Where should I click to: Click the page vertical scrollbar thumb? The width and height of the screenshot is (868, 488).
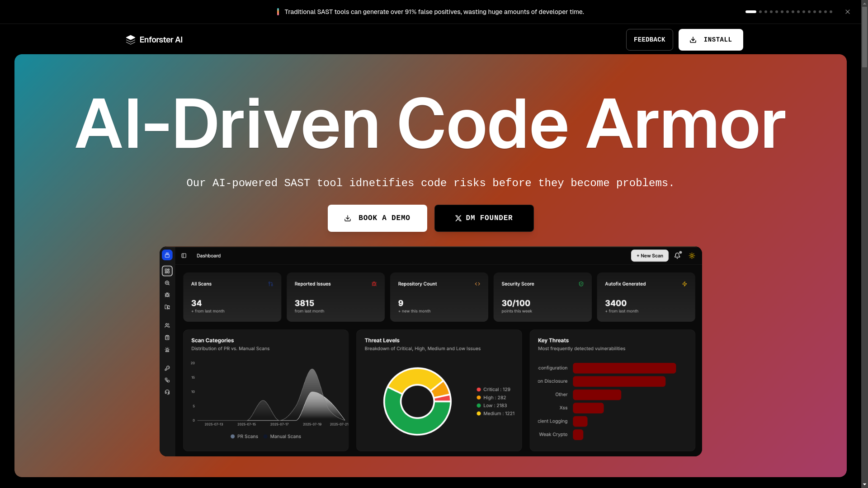(864, 37)
